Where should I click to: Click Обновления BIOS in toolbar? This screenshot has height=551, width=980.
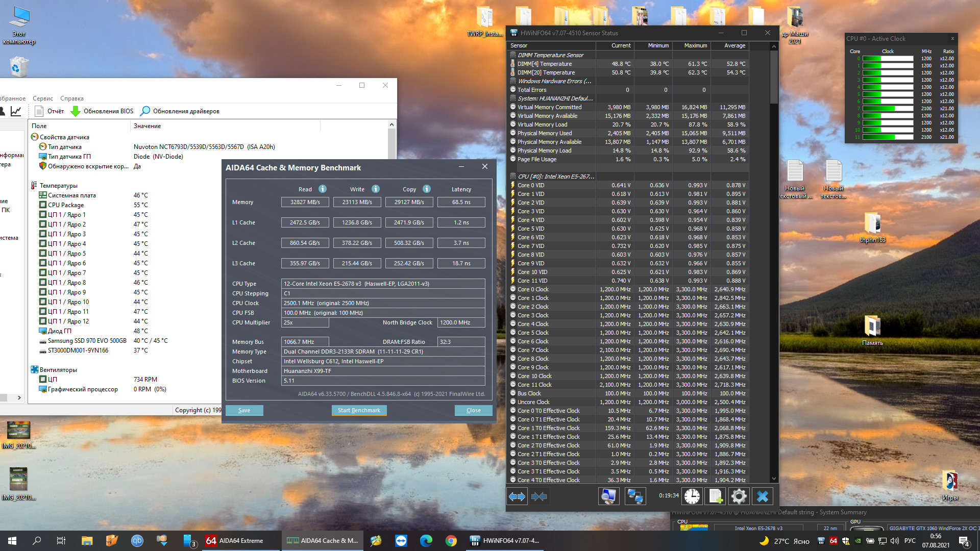pos(102,111)
